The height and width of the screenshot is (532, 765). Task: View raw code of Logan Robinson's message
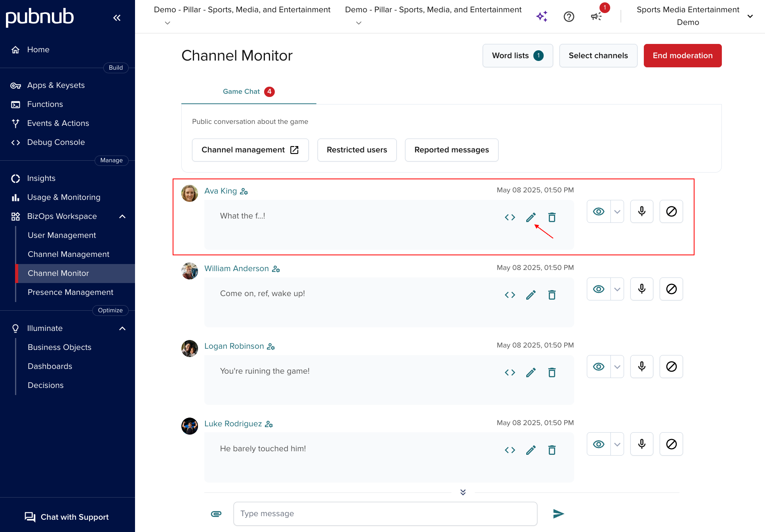tap(510, 372)
